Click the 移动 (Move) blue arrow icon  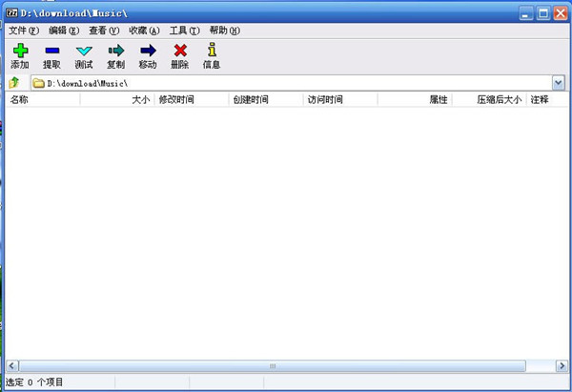coord(148,51)
